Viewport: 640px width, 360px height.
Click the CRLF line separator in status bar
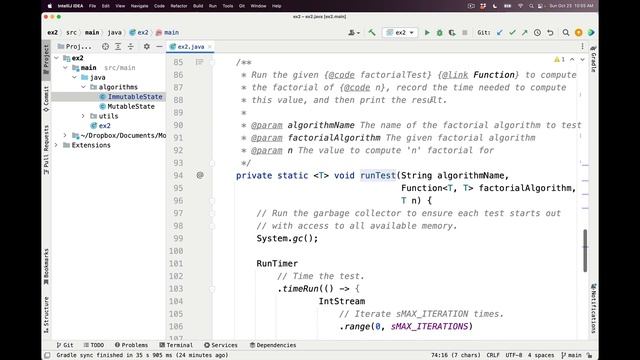coord(493,355)
